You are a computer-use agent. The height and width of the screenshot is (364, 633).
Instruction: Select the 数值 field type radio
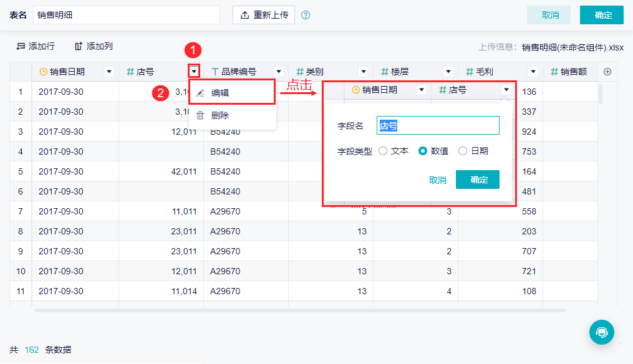(x=422, y=151)
